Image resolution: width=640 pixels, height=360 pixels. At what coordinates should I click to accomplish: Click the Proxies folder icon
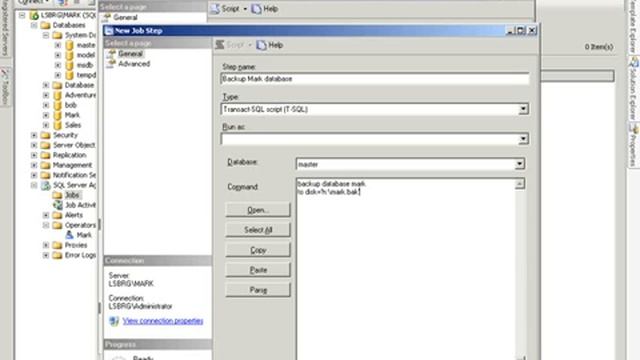click(58, 245)
